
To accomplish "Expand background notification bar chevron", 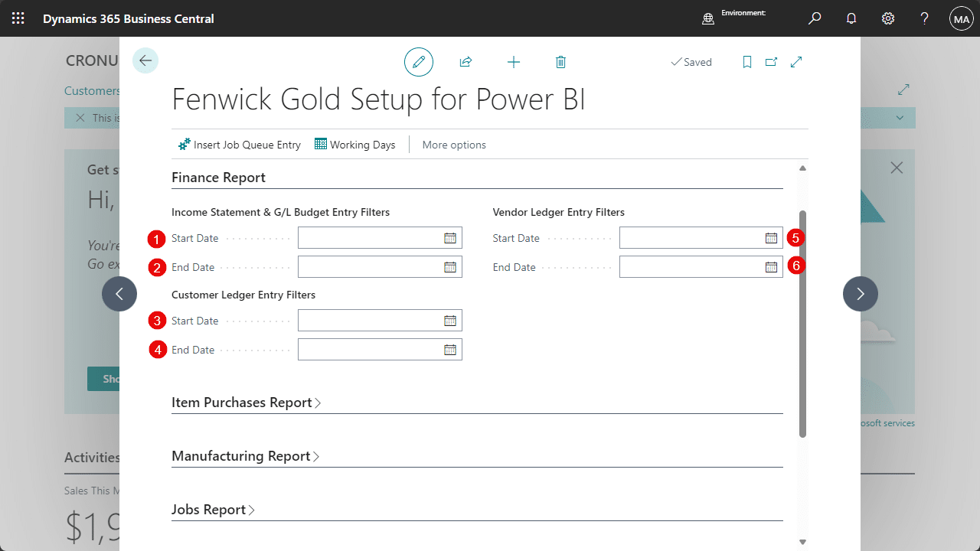I will [900, 118].
